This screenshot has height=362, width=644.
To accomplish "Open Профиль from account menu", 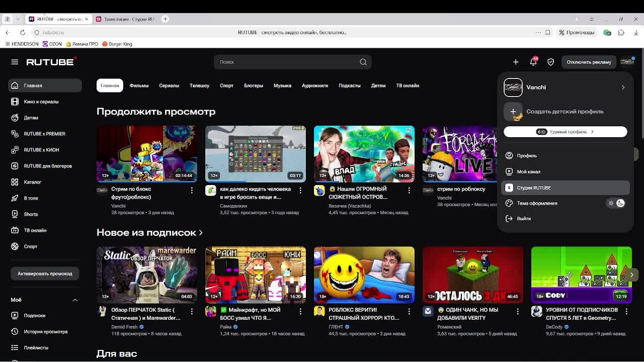I will coord(566,156).
